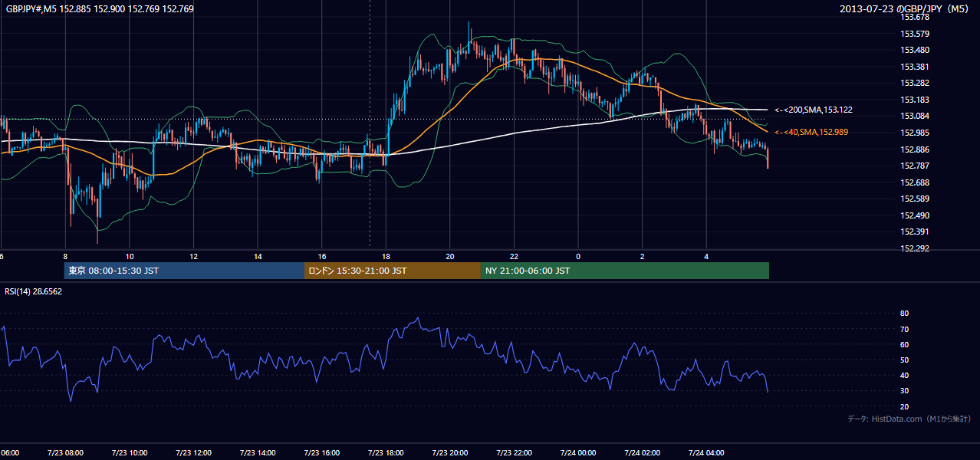
Task: Click the 7/24 04:00 bottom time label
Action: (x=706, y=453)
